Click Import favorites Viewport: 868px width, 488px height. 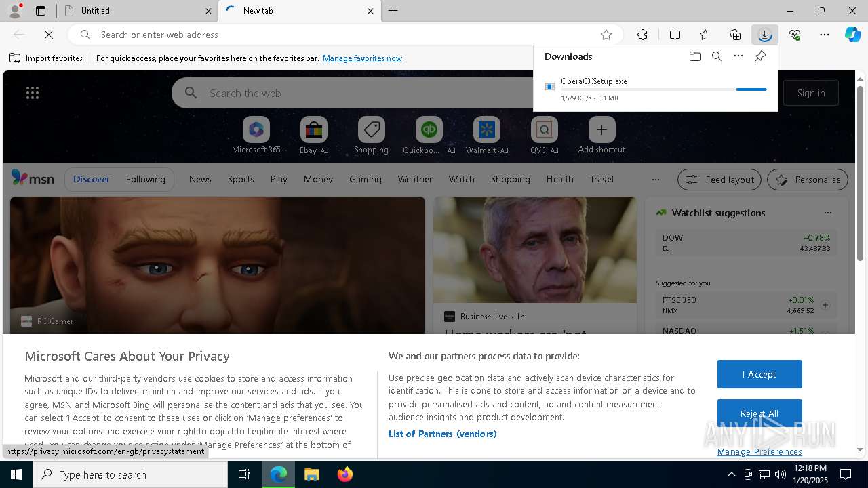point(46,58)
